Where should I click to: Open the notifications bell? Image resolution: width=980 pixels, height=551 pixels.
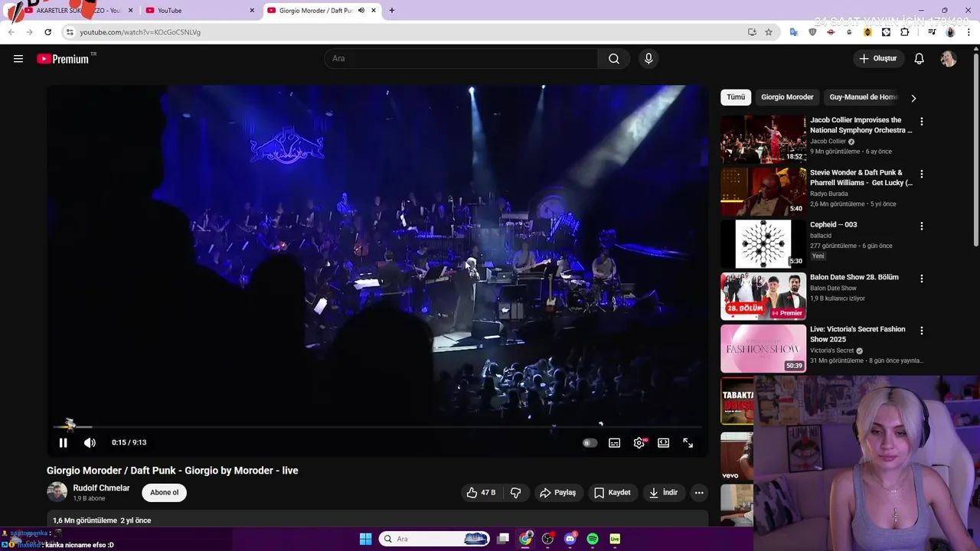point(920,59)
